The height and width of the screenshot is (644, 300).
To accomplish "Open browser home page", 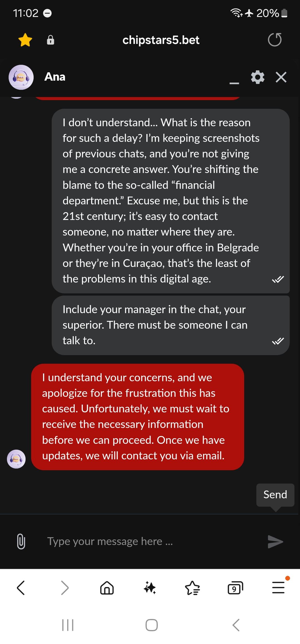I will click(107, 588).
